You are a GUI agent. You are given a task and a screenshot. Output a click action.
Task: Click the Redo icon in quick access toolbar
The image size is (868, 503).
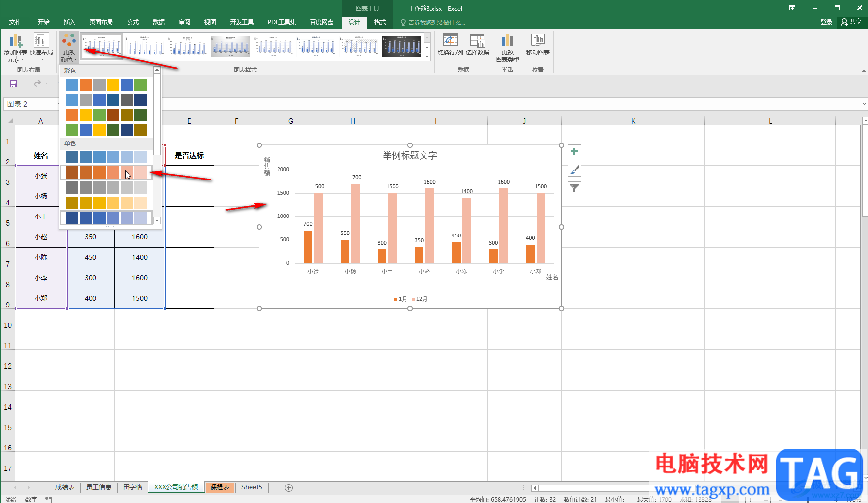tap(37, 84)
